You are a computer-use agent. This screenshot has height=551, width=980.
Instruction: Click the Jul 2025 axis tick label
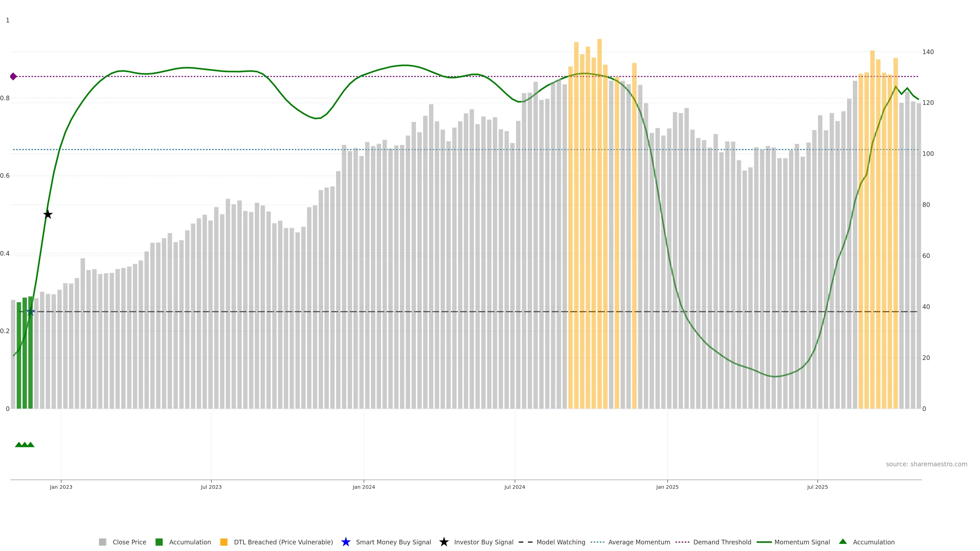coord(817,487)
